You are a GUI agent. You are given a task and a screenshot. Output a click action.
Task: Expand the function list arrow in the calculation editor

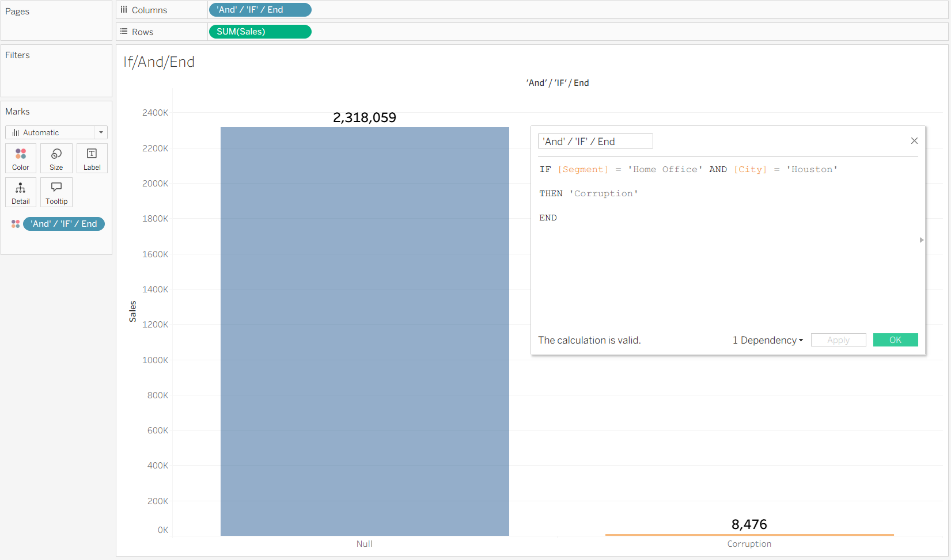coord(922,240)
